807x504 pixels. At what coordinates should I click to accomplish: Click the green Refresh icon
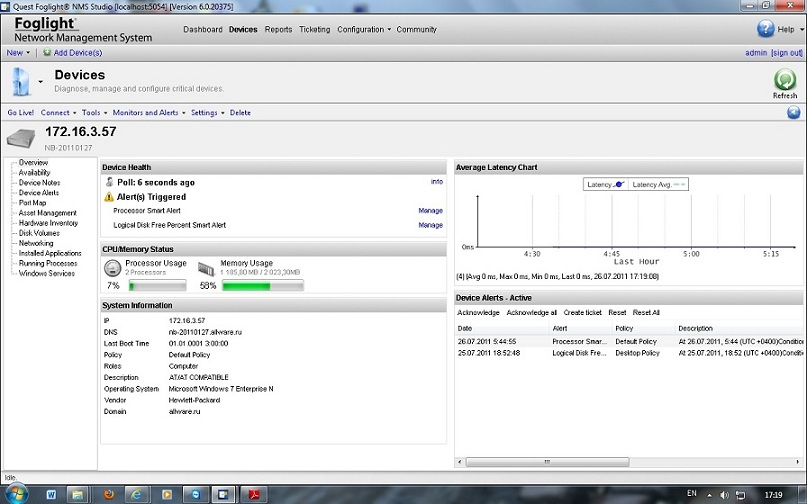click(x=785, y=80)
